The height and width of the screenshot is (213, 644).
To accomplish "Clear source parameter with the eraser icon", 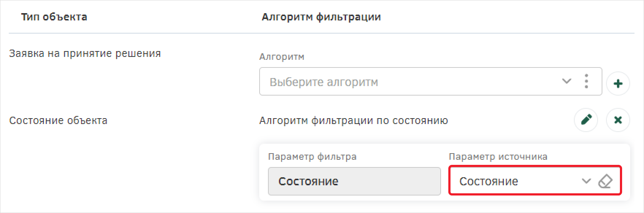I will (605, 181).
